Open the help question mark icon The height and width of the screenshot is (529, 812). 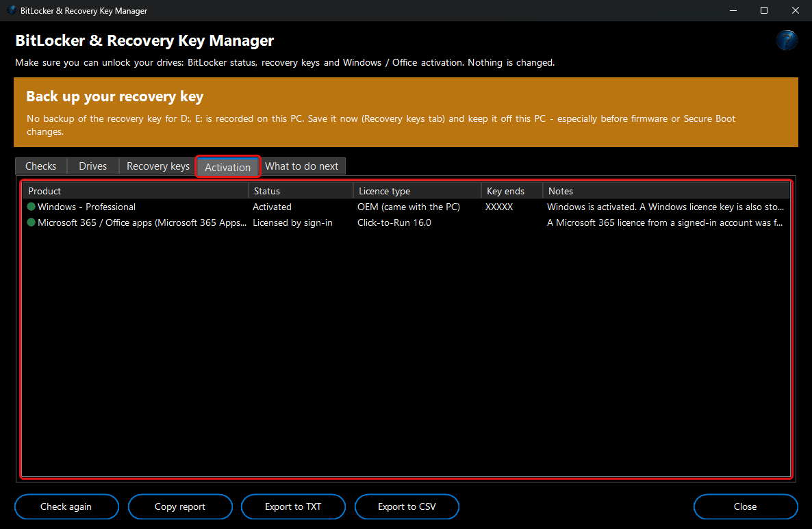coord(786,40)
